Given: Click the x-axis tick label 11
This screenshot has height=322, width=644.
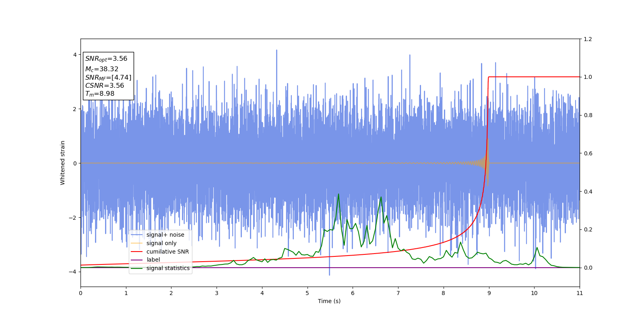Looking at the screenshot, I should pos(580,293).
